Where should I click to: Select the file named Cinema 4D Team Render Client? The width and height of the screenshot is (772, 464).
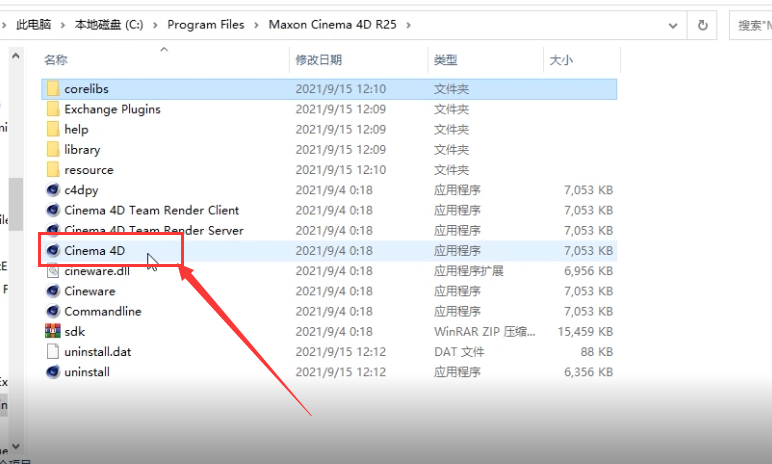(152, 210)
